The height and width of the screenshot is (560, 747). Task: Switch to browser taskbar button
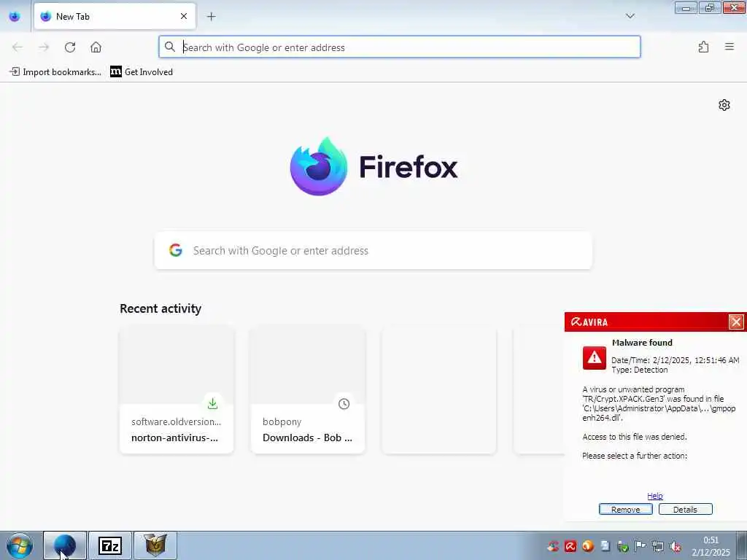coord(65,545)
